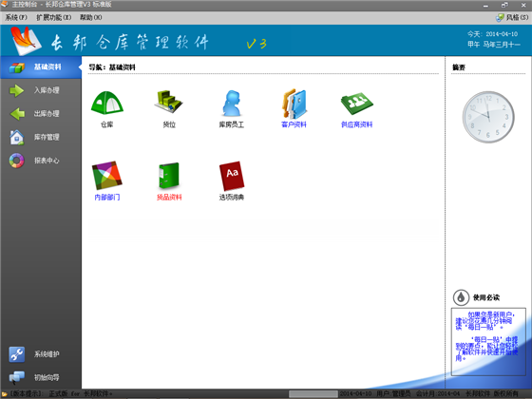Click the lunar date 甲午 马年三月十一
532x399 pixels.
[x=493, y=45]
